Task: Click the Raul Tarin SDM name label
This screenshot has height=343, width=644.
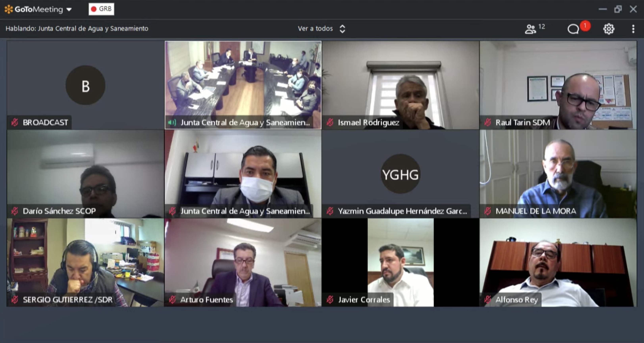Action: pyautogui.click(x=523, y=122)
